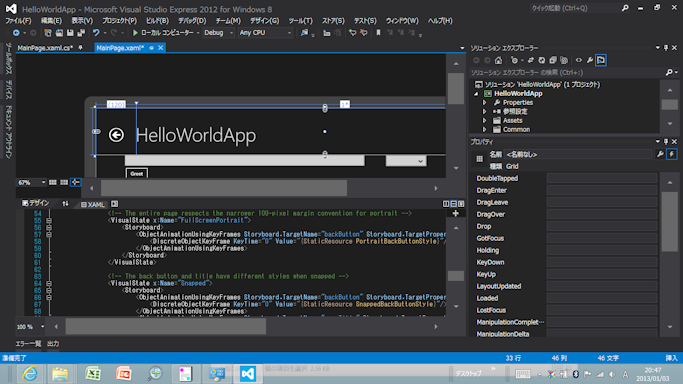
Task: Switch to horizontal split view
Action: (x=453, y=204)
